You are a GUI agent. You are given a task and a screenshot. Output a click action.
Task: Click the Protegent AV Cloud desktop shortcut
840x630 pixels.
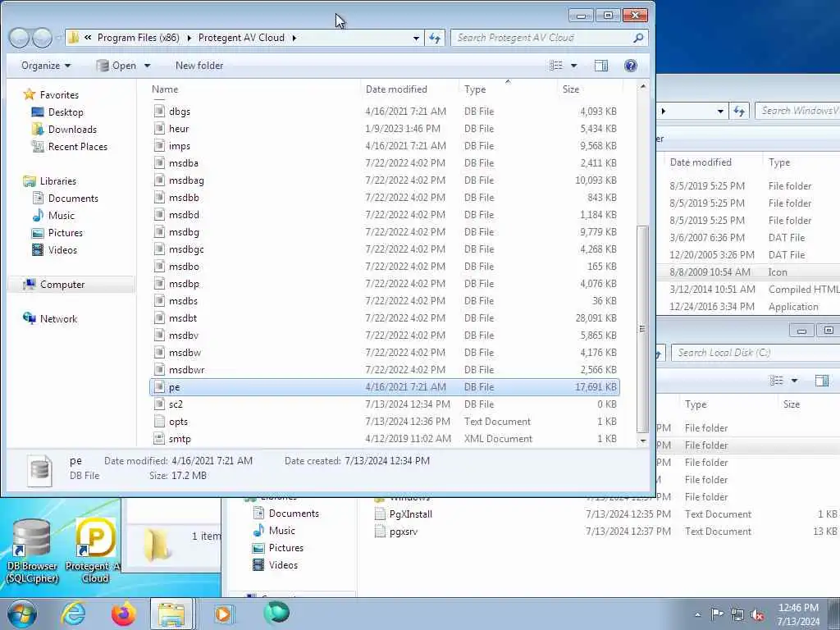click(x=94, y=551)
